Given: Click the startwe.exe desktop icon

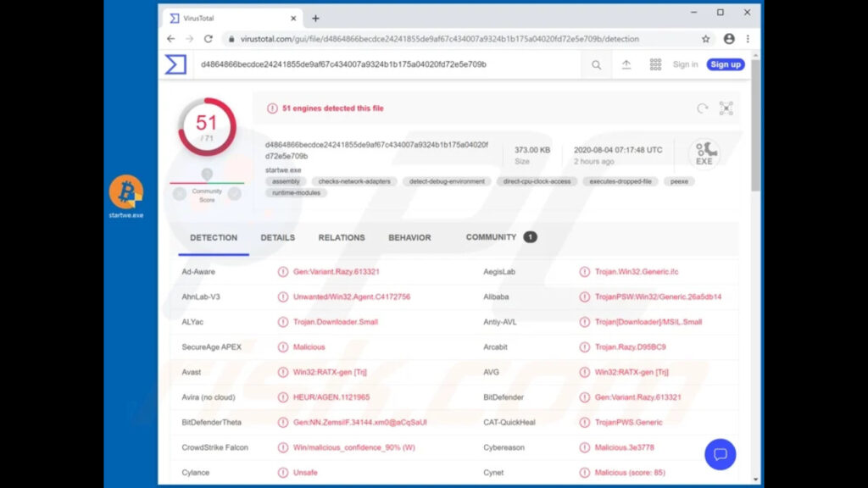Looking at the screenshot, I should (x=126, y=197).
